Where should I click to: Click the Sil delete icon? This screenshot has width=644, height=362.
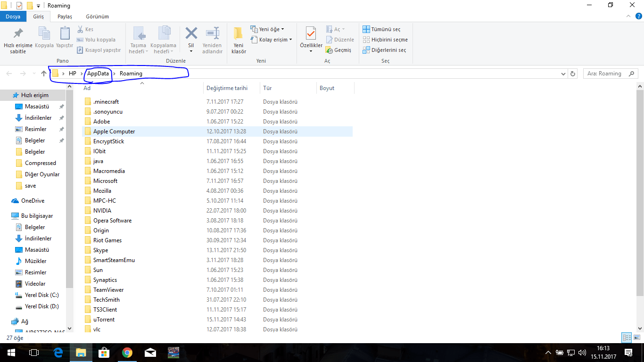pos(191,33)
